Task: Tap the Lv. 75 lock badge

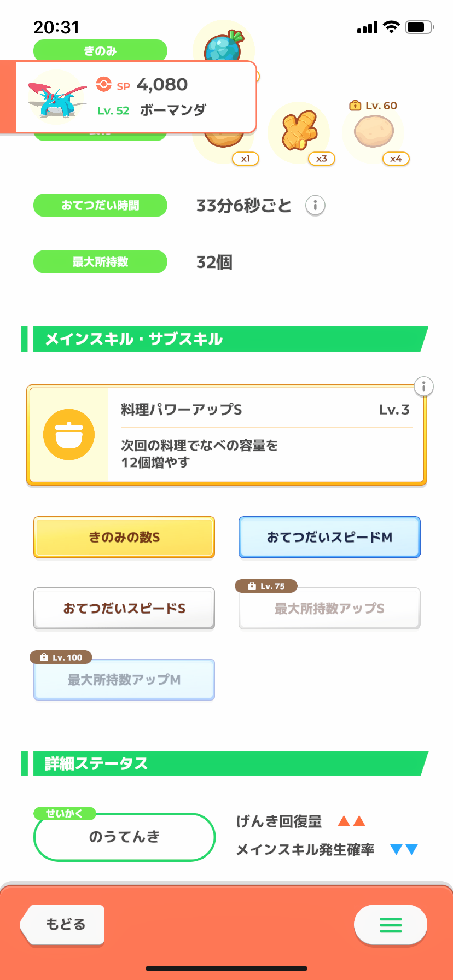Action: click(x=266, y=586)
